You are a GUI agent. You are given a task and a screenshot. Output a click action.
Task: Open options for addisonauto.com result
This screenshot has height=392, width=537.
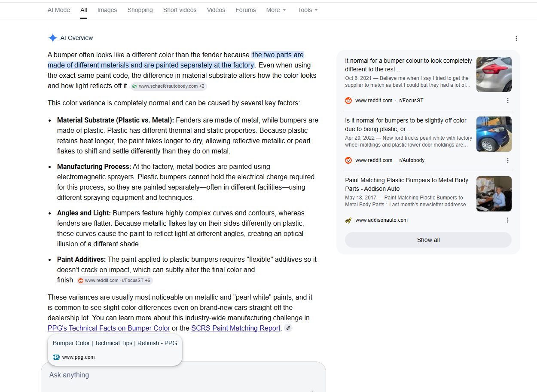tap(508, 220)
